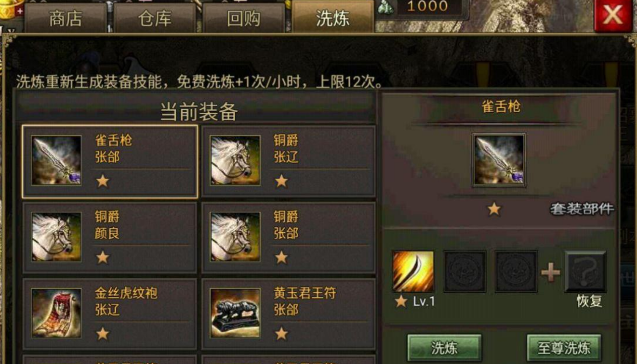
Task: Click the green 洗炼 button
Action: tap(444, 348)
